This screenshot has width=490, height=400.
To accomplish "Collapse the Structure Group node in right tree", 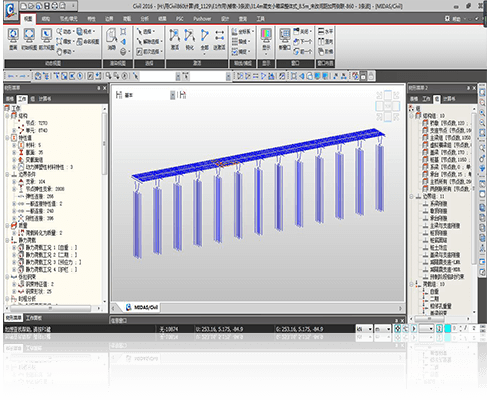I will click(412, 116).
